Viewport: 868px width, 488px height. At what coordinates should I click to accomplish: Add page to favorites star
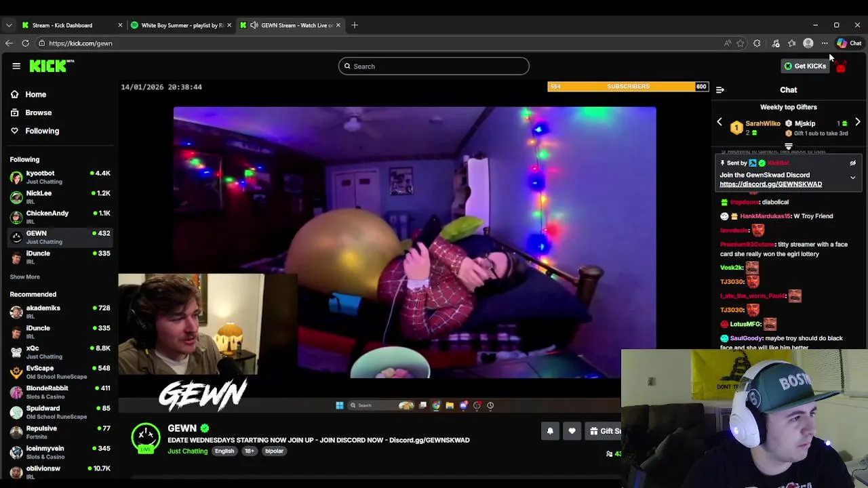[741, 43]
